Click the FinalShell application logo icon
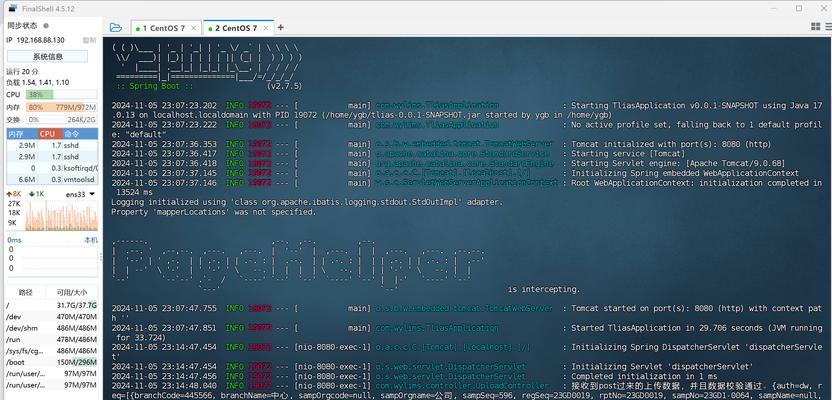The width and height of the screenshot is (832, 400). [13, 8]
